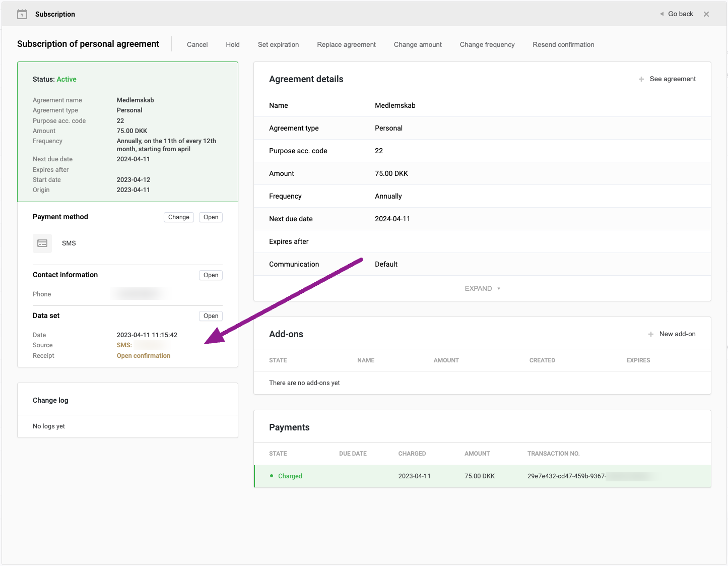
Task: Click the blurred Phone number value
Action: coord(139,294)
